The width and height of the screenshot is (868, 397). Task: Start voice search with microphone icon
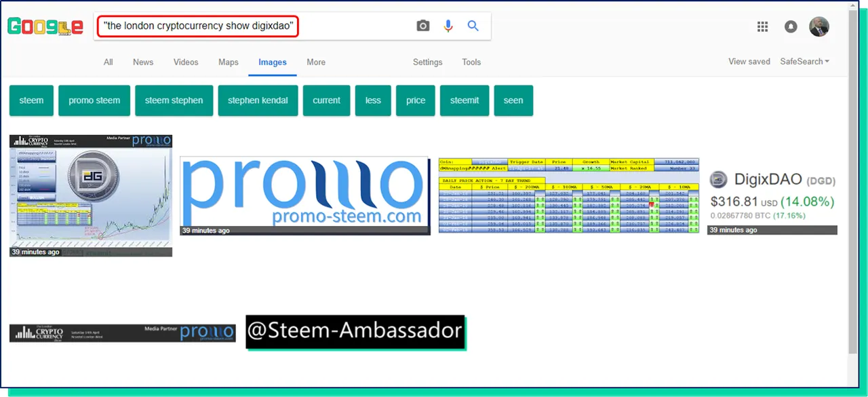448,26
